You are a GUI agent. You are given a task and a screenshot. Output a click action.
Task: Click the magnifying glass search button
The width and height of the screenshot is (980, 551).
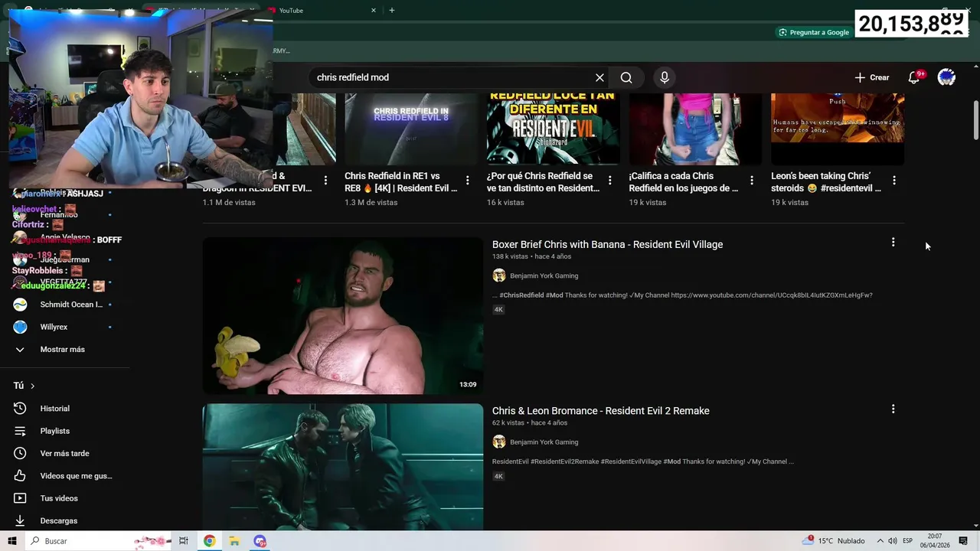[626, 77]
